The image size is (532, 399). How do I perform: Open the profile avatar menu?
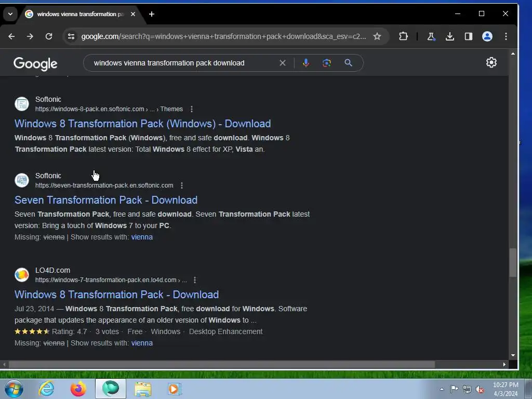487,36
